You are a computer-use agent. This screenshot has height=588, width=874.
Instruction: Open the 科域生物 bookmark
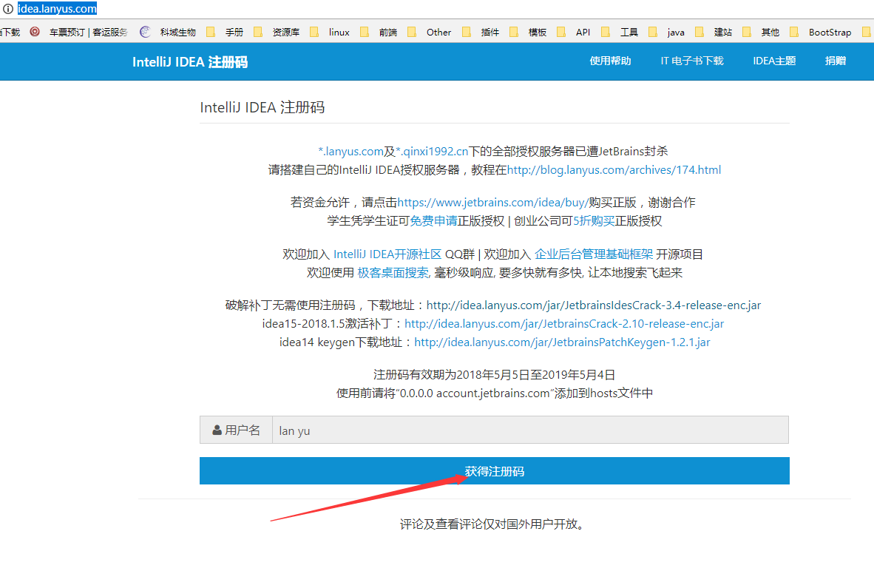[x=168, y=33]
